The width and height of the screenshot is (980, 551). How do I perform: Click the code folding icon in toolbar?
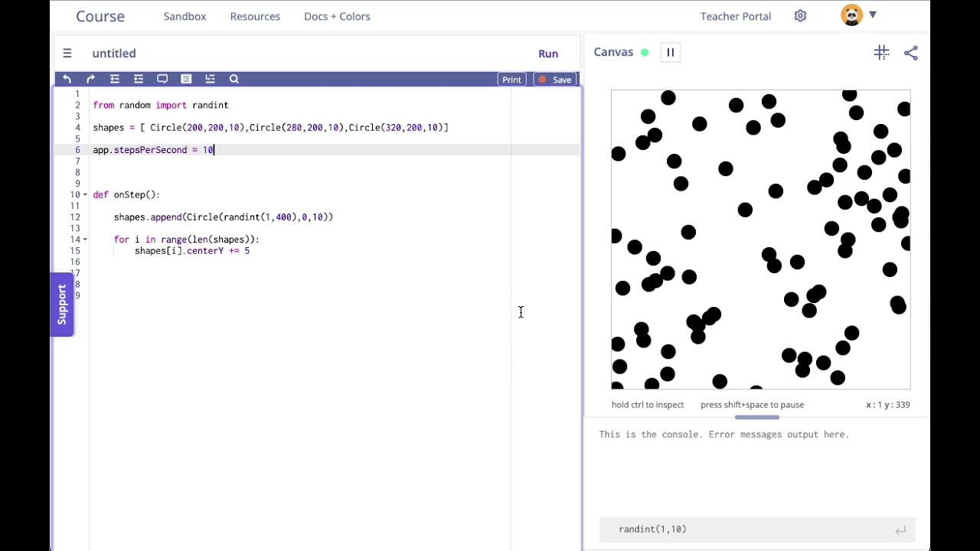(x=210, y=79)
